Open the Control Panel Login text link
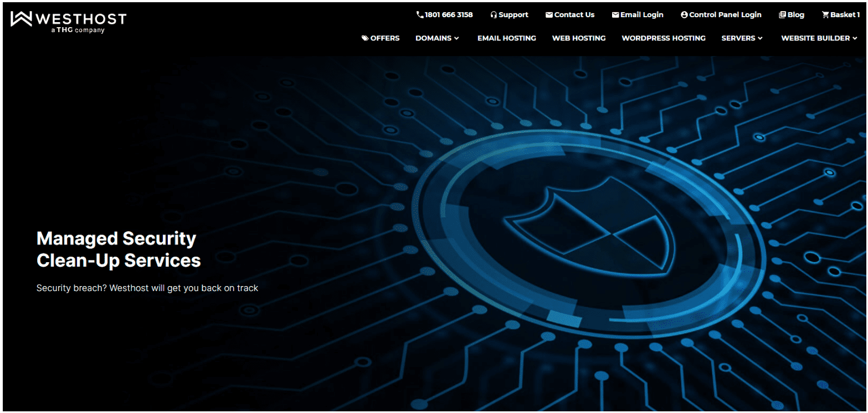Screen dimensions: 868x413 [725, 15]
